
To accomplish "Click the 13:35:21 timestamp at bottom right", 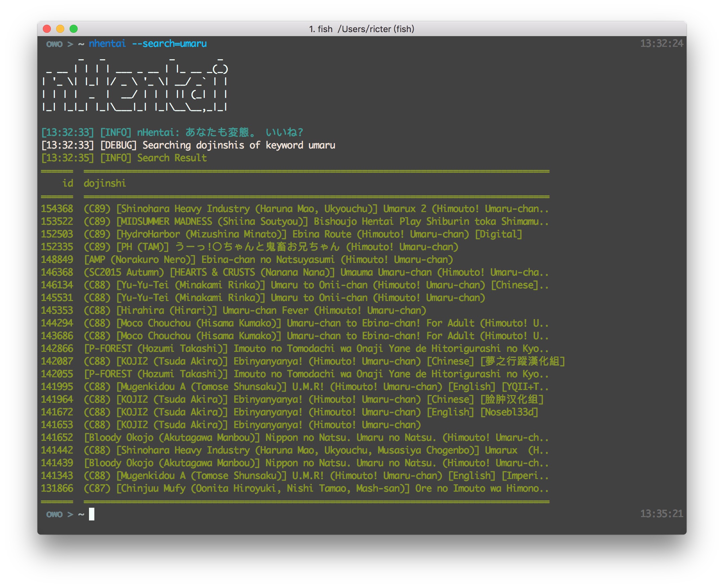I will (661, 514).
